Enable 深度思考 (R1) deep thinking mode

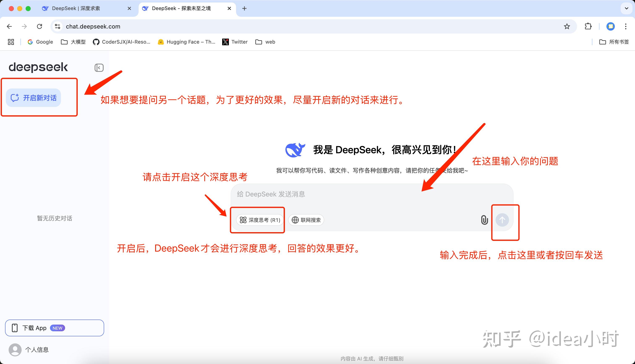260,220
